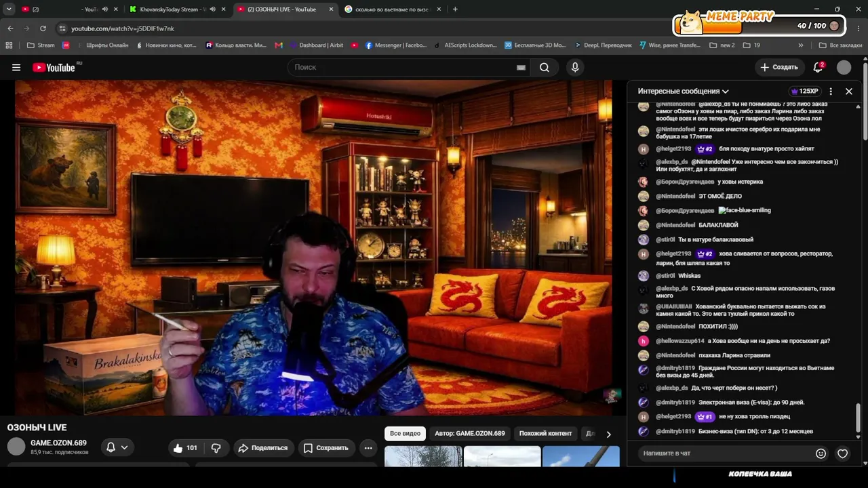Open the browser apps grid icon

9,45
